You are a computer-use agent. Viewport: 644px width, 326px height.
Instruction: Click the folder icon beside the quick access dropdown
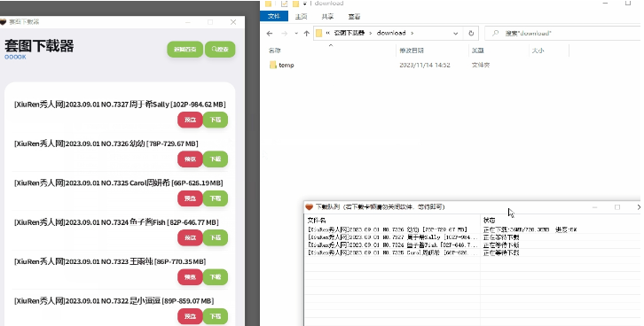295,4
